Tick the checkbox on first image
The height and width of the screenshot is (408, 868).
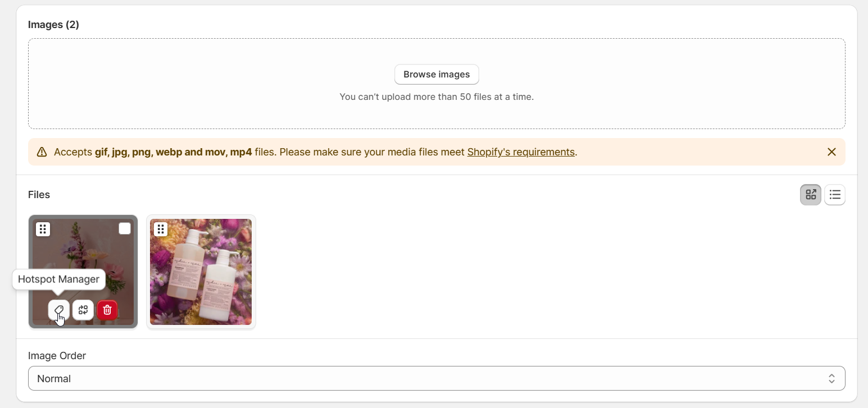coord(125,228)
